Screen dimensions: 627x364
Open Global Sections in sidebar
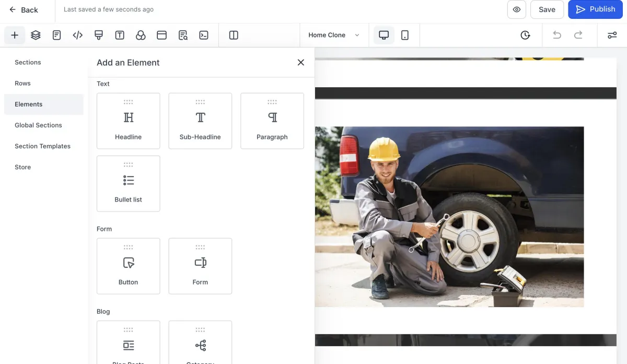pos(44,125)
